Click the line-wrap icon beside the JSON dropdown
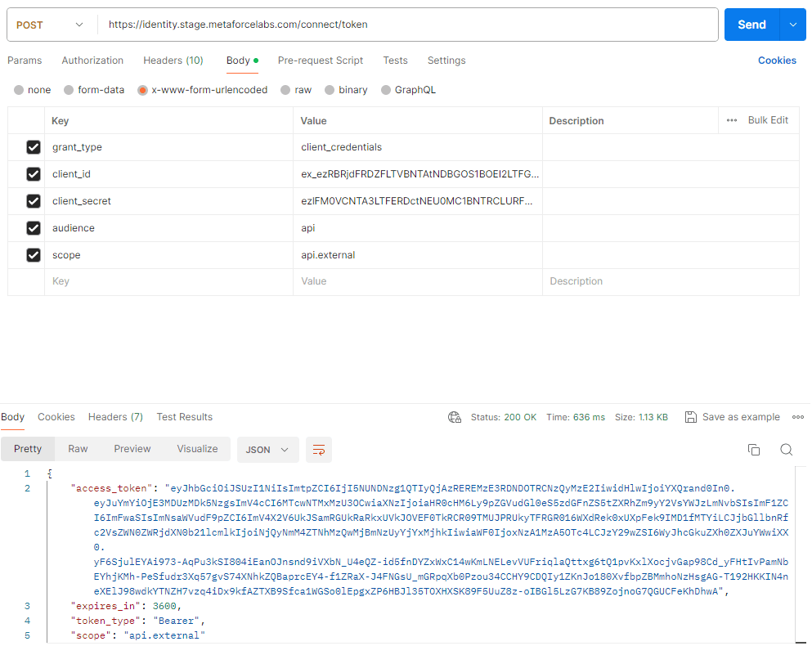Screen dimensions: 812x646 pyautogui.click(x=318, y=449)
